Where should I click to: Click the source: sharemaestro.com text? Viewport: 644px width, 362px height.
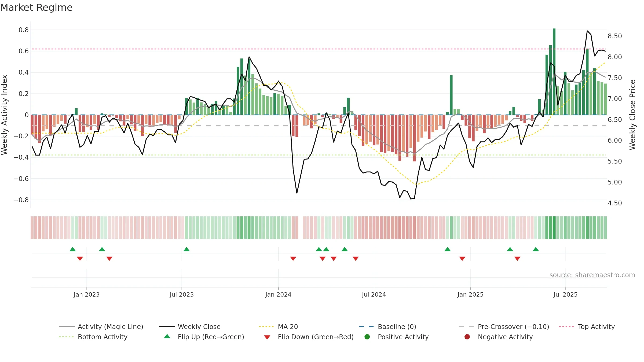tap(592, 275)
